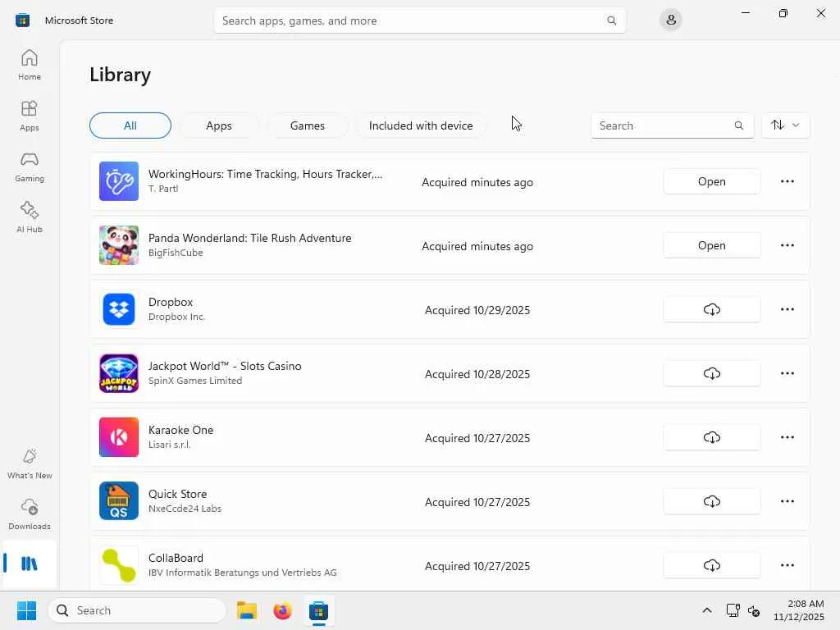Open the Gaming section
The width and height of the screenshot is (840, 630).
[30, 167]
